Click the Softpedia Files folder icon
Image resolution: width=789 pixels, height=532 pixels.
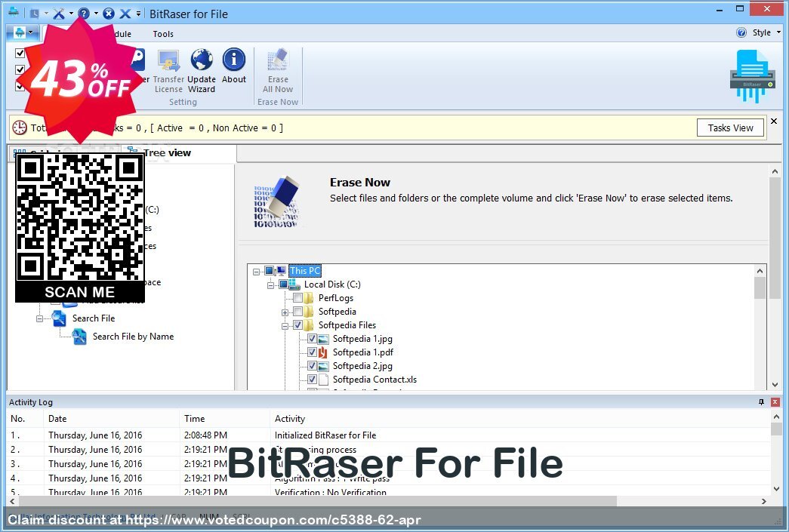pos(309,325)
